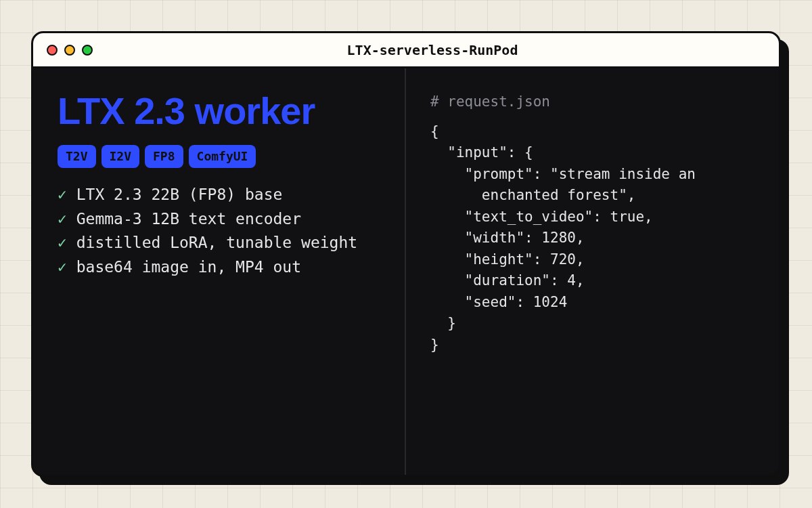Click the LTX-serverless-RunPod window title
This screenshot has width=812, height=508.
[432, 50]
